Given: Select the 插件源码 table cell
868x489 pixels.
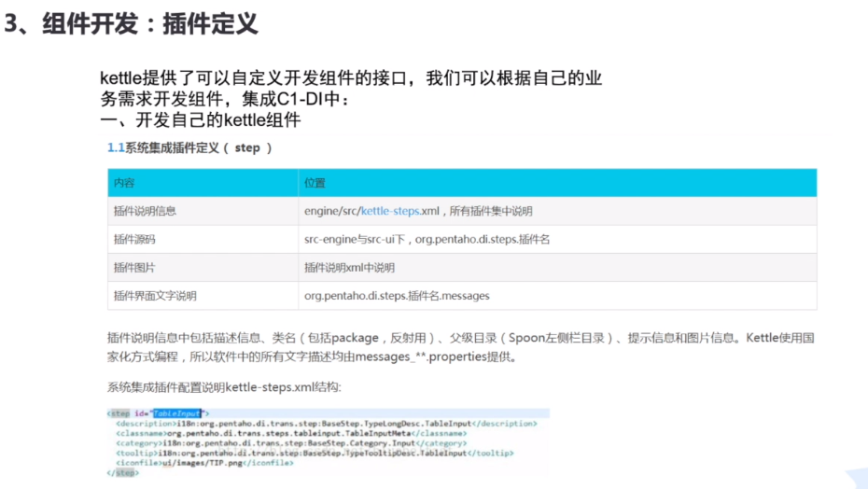Looking at the screenshot, I should [203, 239].
